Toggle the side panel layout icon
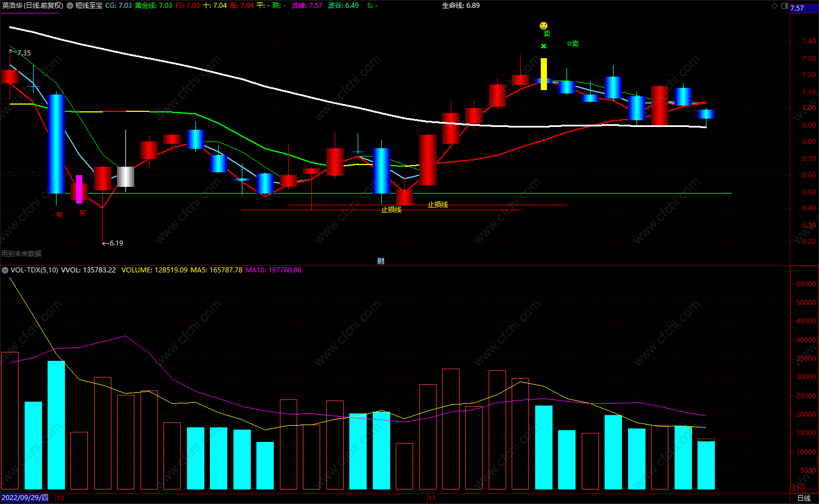 pyautogui.click(x=785, y=6)
